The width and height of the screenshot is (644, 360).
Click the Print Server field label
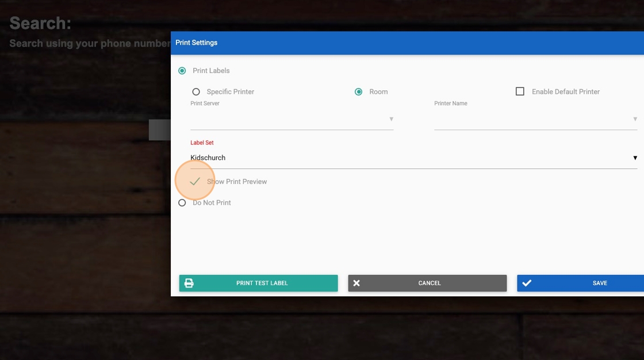click(x=205, y=104)
